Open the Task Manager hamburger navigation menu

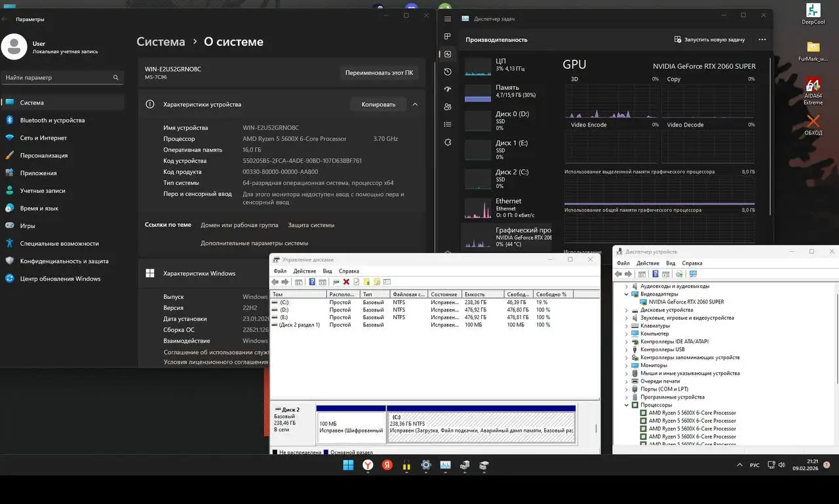(448, 19)
